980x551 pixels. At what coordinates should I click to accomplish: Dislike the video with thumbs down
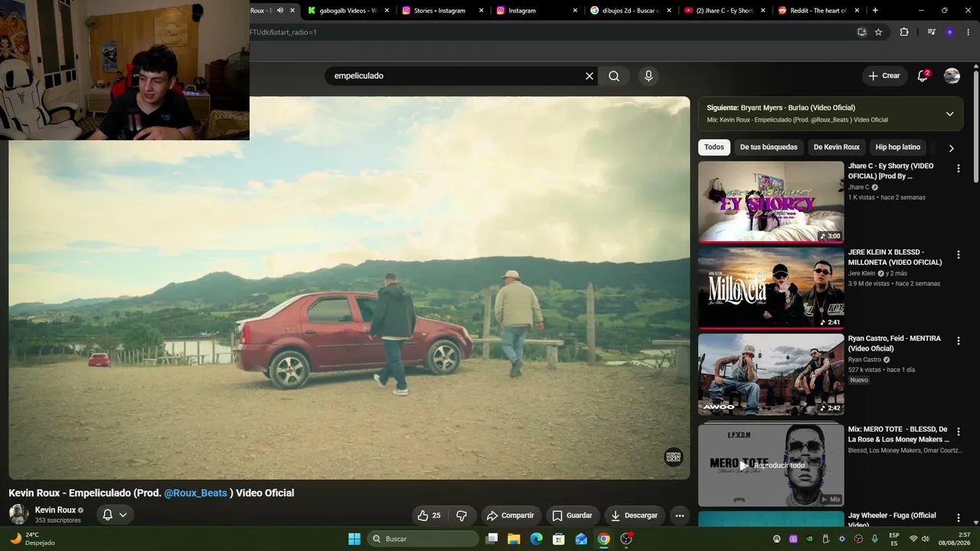tap(462, 516)
